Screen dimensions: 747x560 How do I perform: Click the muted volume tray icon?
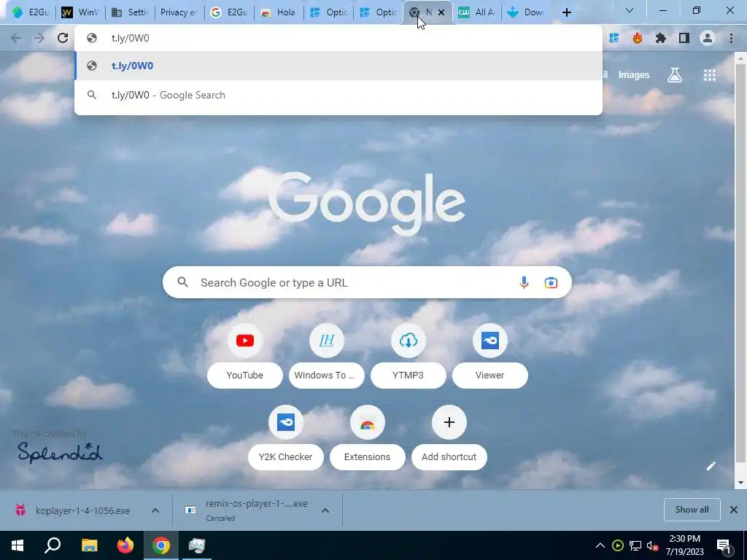(x=652, y=545)
